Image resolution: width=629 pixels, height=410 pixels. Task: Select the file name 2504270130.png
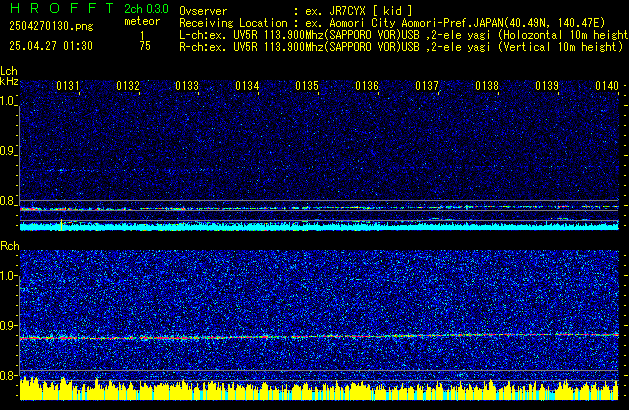(51, 27)
